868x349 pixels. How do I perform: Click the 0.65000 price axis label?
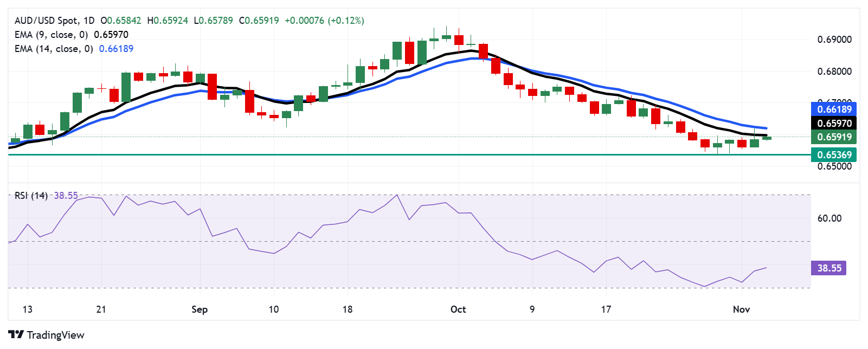click(x=834, y=166)
